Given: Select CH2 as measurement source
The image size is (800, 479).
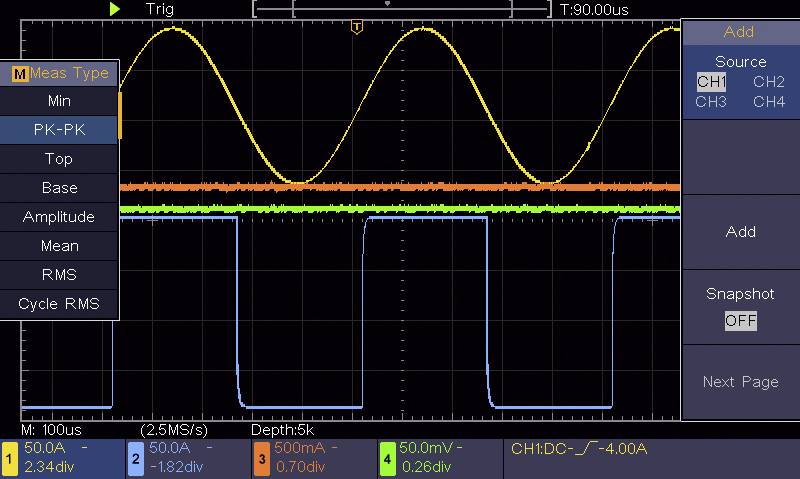Looking at the screenshot, I should click(x=768, y=82).
